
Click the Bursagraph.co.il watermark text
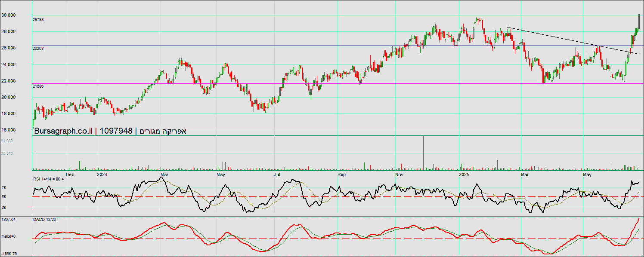pos(63,131)
